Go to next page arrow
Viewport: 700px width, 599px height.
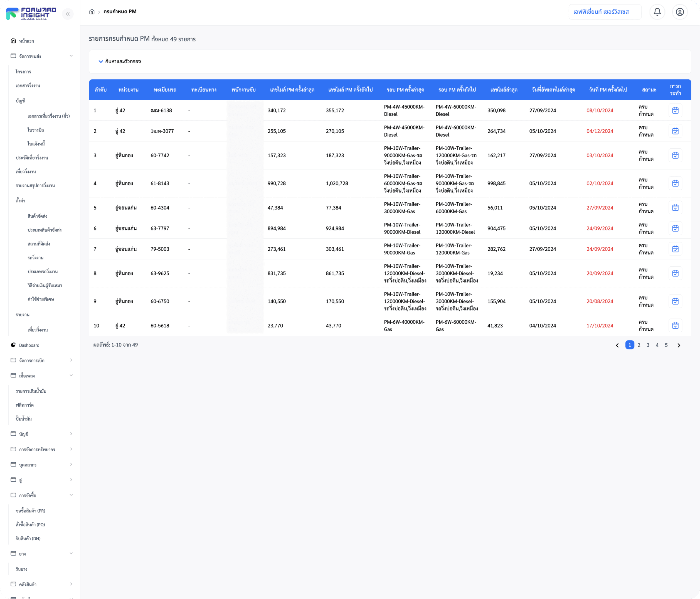click(678, 345)
